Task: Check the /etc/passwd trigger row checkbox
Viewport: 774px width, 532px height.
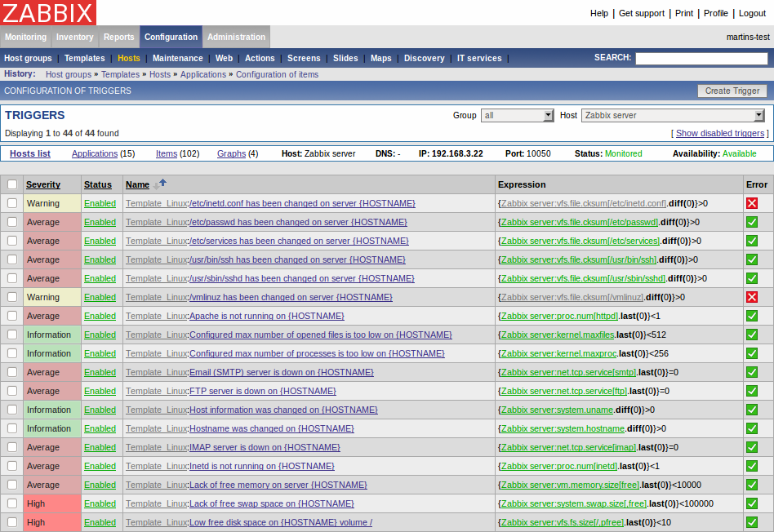Action: (12, 222)
